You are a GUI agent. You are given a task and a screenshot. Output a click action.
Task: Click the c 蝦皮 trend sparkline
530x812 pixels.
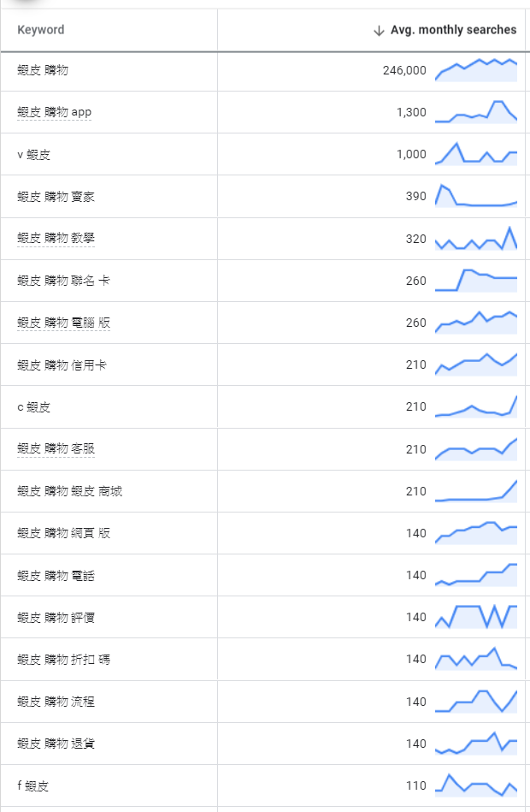(476, 406)
